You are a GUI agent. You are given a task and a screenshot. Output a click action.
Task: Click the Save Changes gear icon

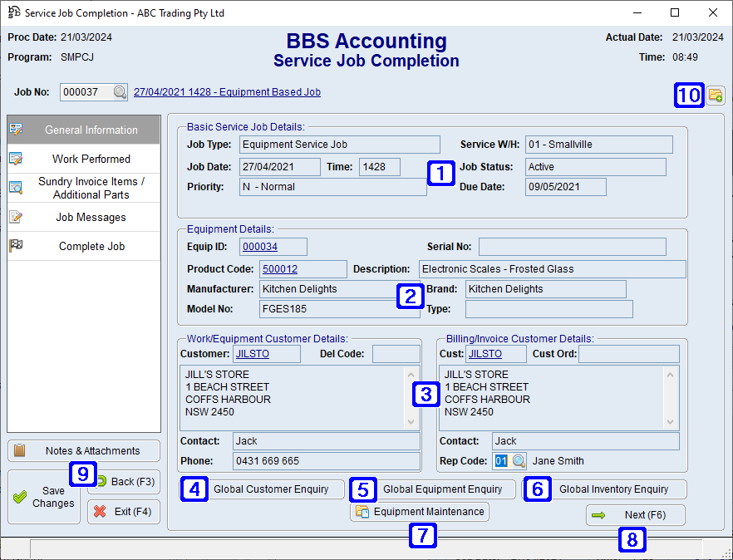tap(20, 499)
